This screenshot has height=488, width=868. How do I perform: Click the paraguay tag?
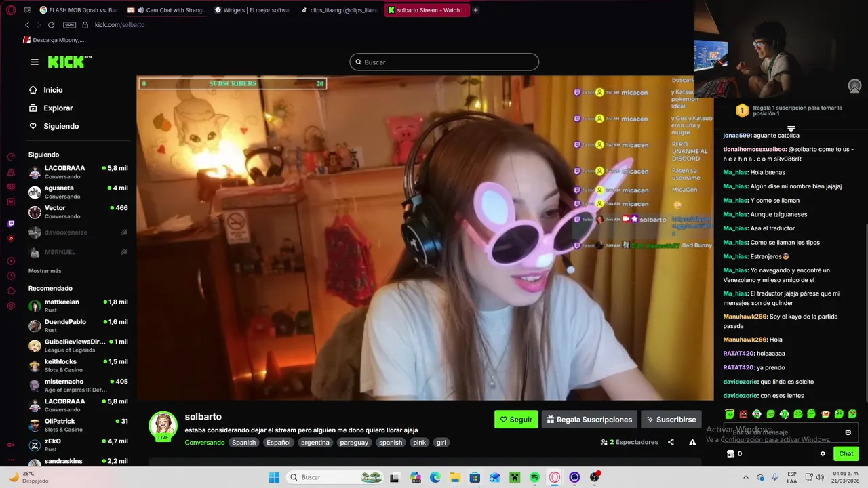pos(354,443)
